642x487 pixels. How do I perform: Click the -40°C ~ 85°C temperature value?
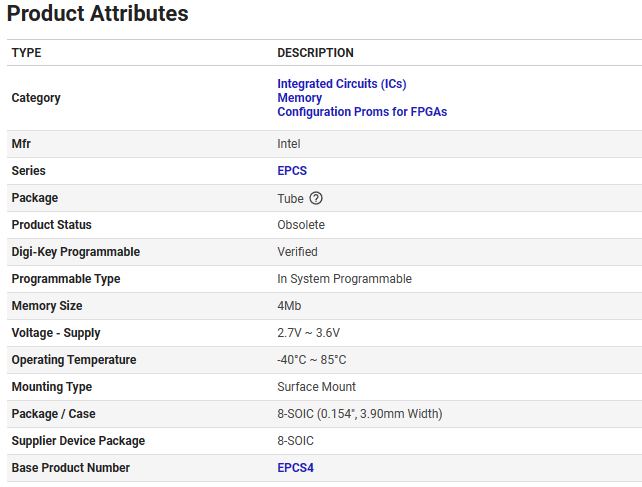tap(311, 360)
